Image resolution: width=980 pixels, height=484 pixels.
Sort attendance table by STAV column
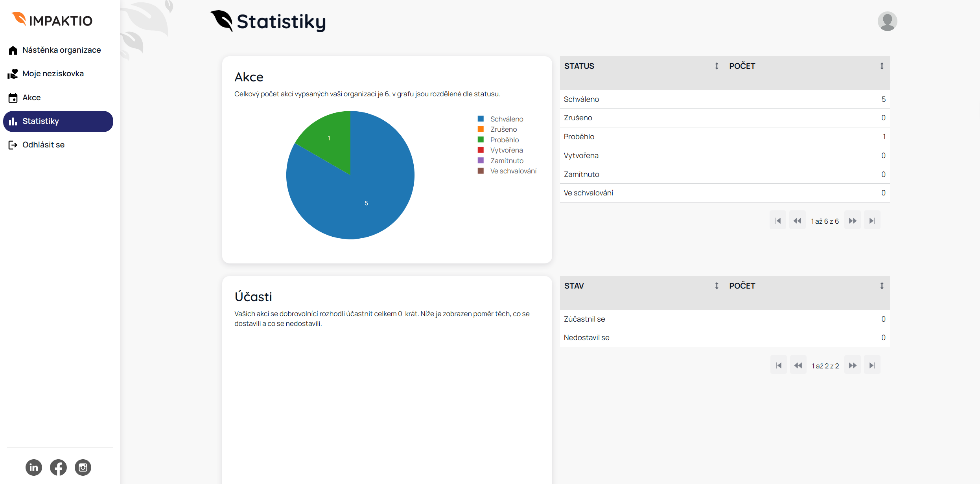click(717, 286)
